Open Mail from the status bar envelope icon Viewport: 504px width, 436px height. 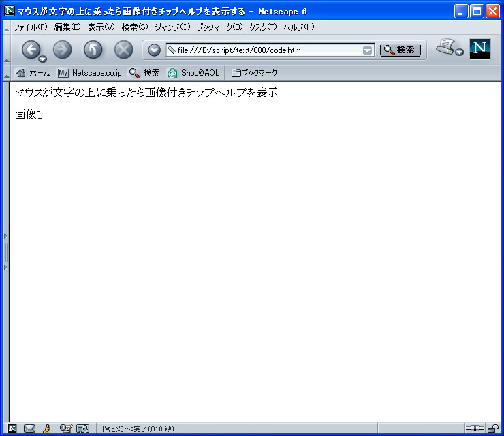(29, 429)
